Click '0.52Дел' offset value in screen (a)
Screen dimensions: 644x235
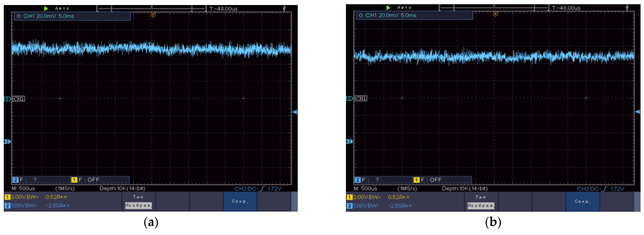(56, 197)
